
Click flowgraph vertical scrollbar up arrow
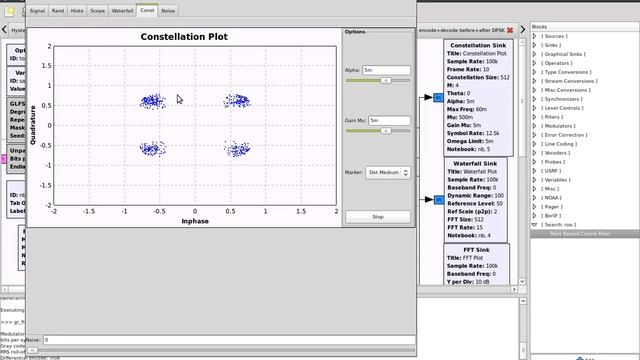click(522, 42)
